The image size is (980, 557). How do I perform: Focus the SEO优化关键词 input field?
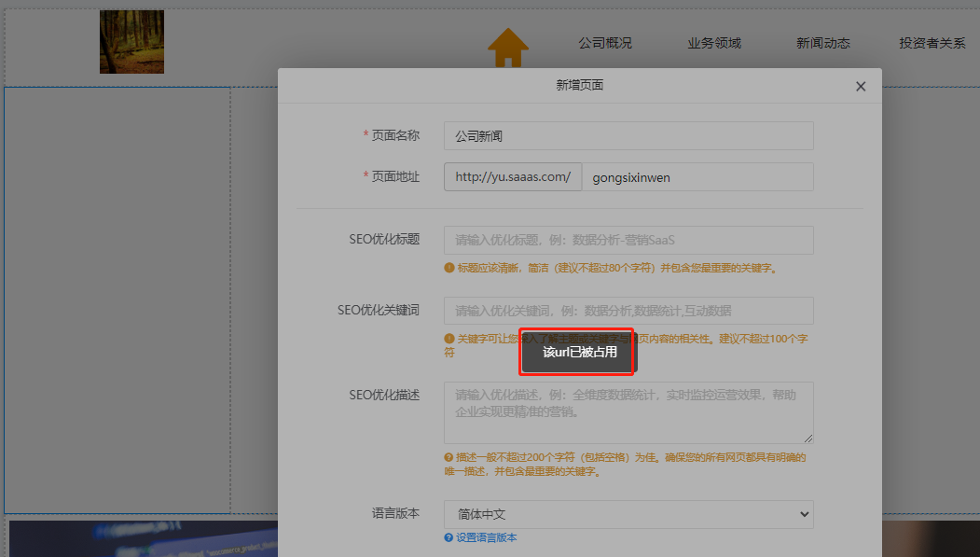point(628,310)
